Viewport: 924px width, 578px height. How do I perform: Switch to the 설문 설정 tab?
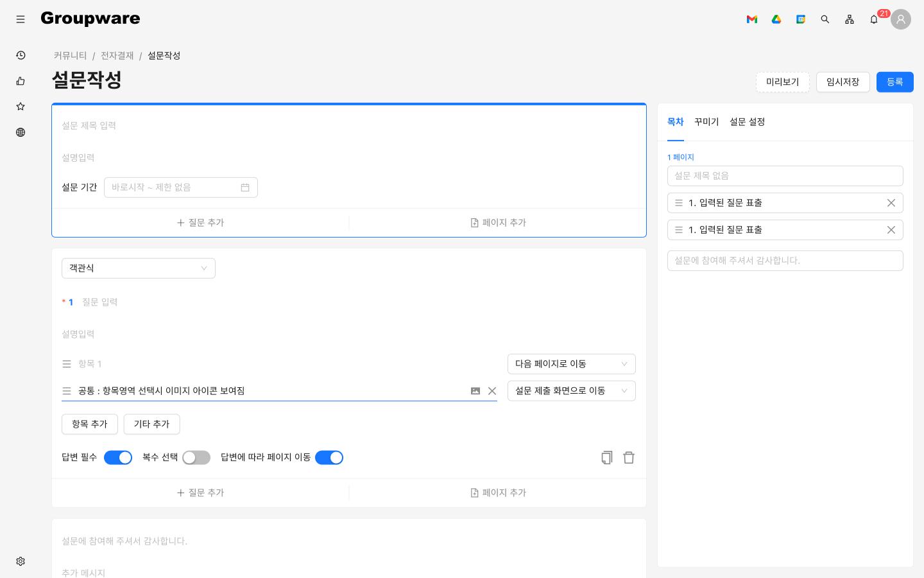747,122
